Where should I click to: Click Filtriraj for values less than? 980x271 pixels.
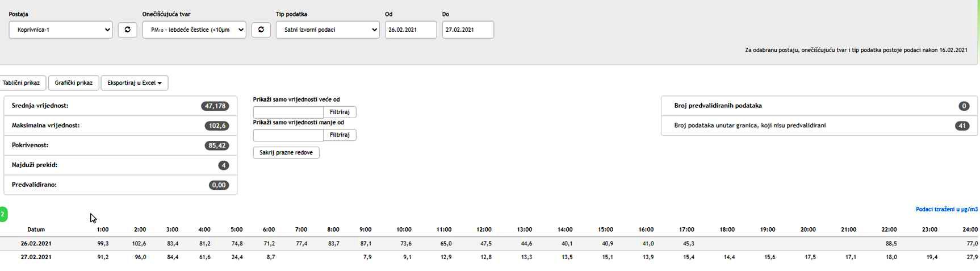(x=340, y=135)
